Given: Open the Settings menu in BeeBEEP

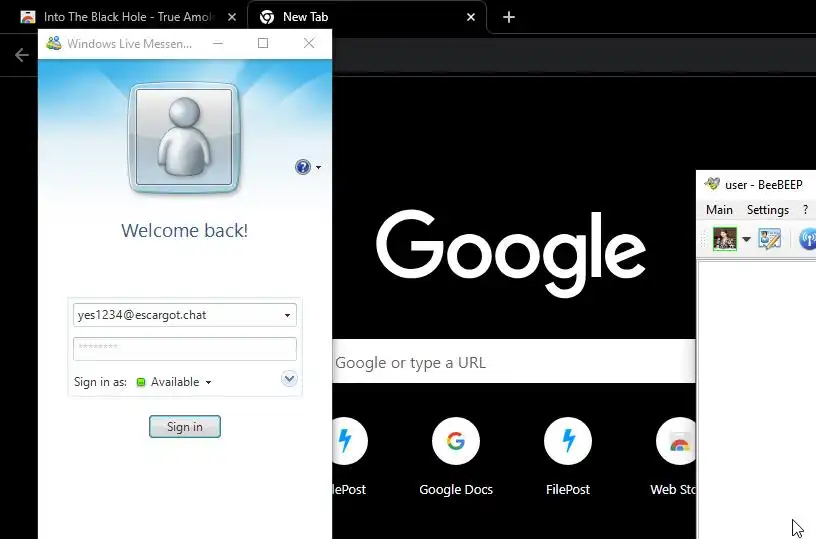Looking at the screenshot, I should [x=768, y=210].
